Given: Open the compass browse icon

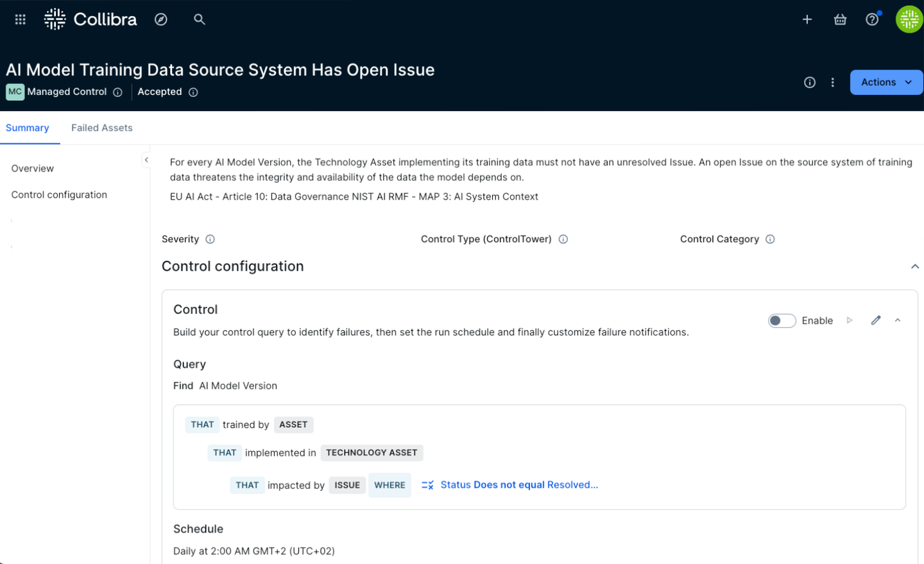Looking at the screenshot, I should coord(161,19).
